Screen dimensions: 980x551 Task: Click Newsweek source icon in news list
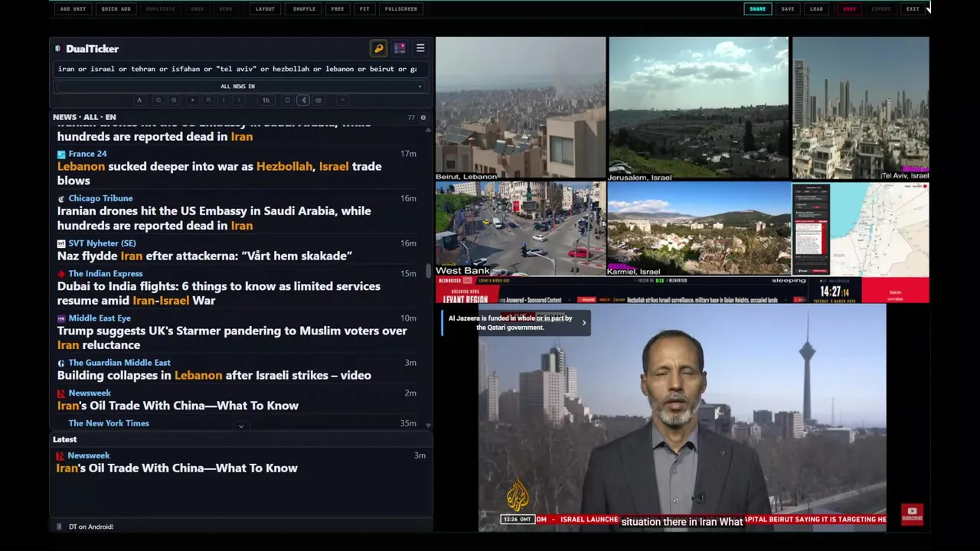tap(61, 393)
